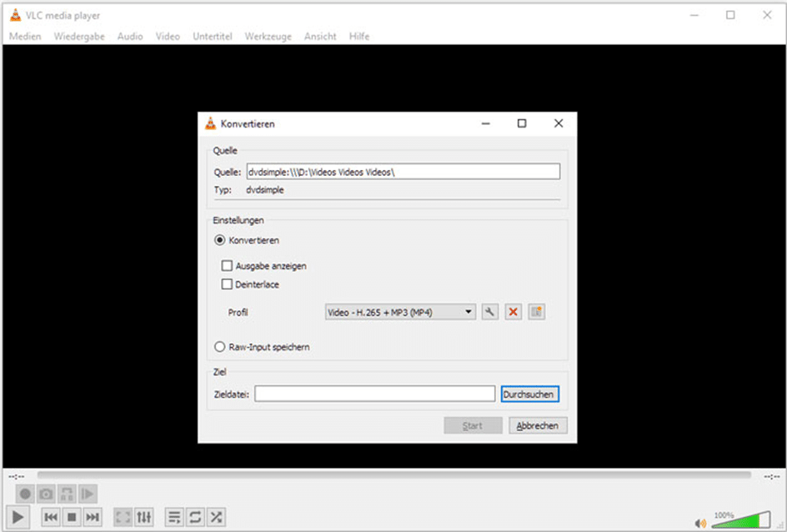Open the Ansicht menu
The height and width of the screenshot is (532, 787).
[x=320, y=36]
